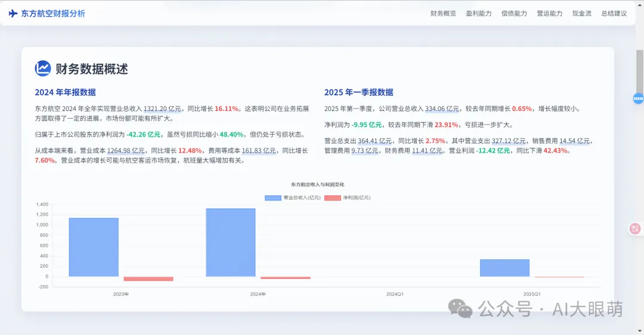
Task: Click the underlined 9.73 亿元 value
Action: point(365,151)
